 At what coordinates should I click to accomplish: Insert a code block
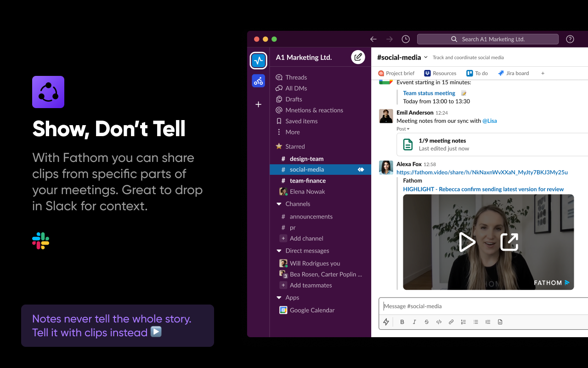[500, 322]
